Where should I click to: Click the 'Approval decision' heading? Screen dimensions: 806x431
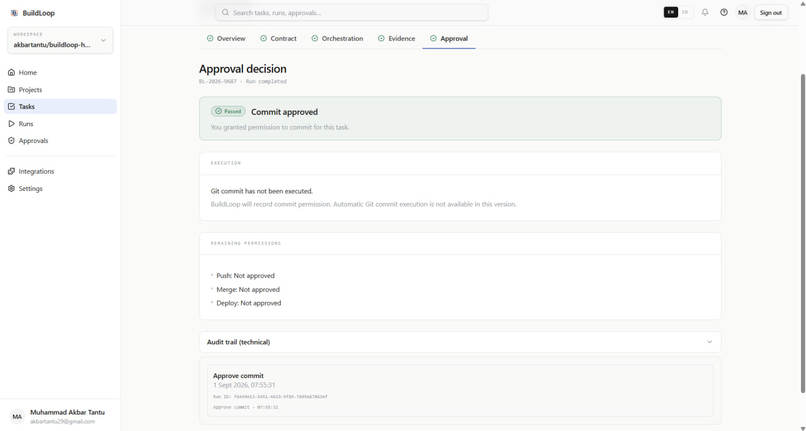(243, 69)
